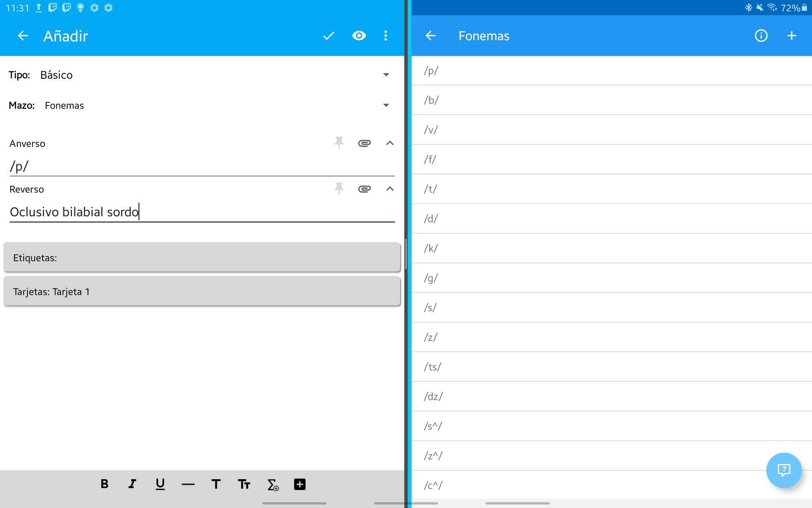
Task: Open the three-dot overflow menu
Action: 385,36
